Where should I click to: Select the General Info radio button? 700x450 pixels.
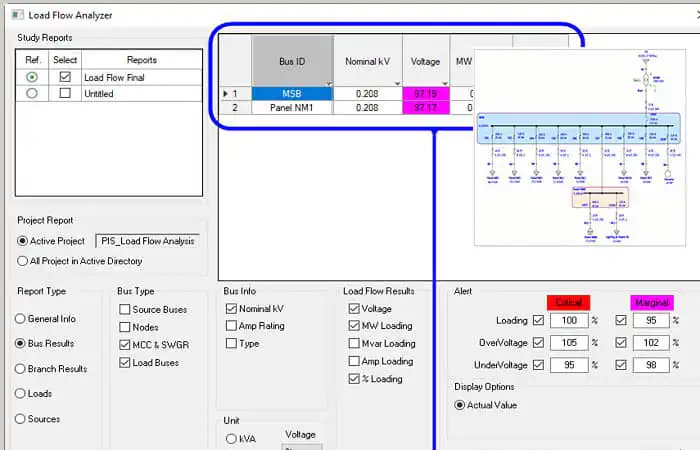click(x=20, y=319)
